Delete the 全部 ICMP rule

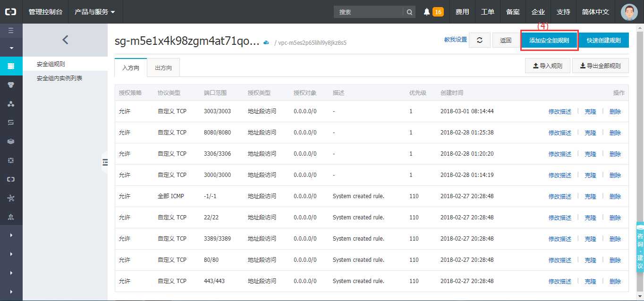(615, 197)
